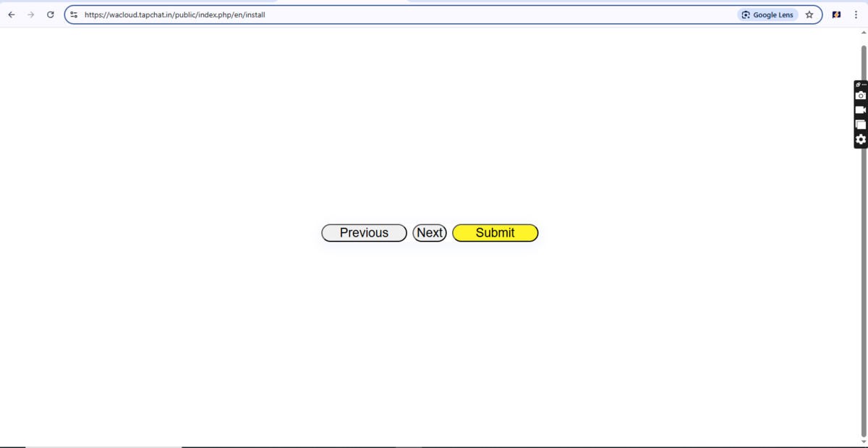The height and width of the screenshot is (448, 868).
Task: Open Chrome's three-dot menu
Action: [x=856, y=14]
